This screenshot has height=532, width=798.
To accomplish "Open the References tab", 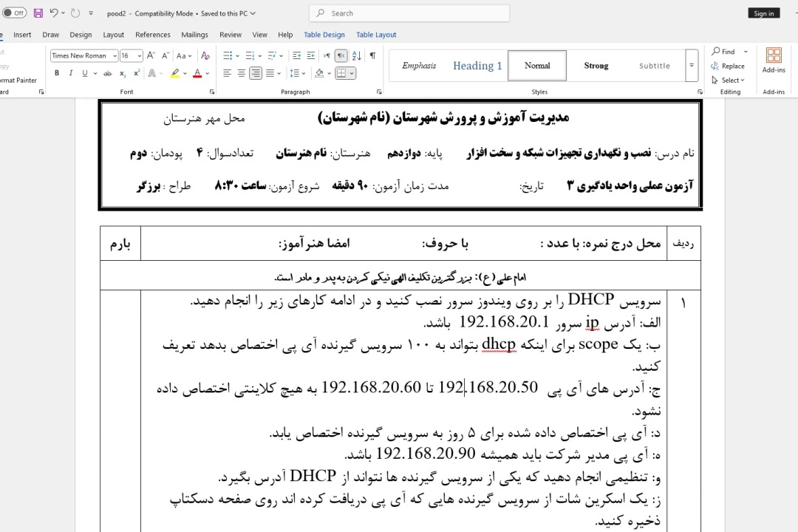I will pyautogui.click(x=153, y=35).
